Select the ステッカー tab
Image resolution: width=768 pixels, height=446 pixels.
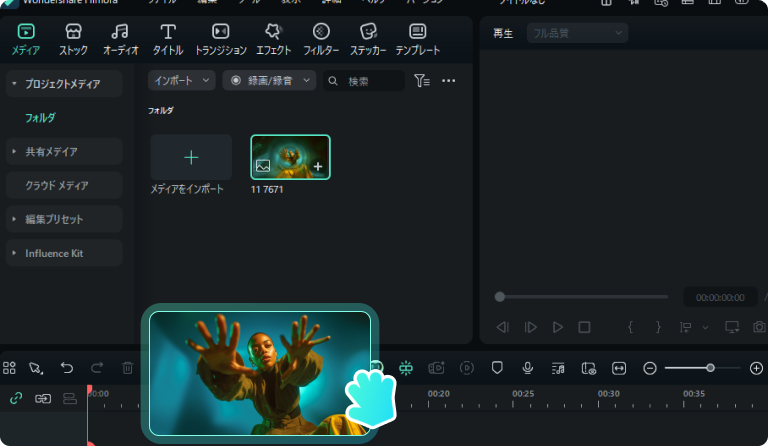(x=368, y=39)
